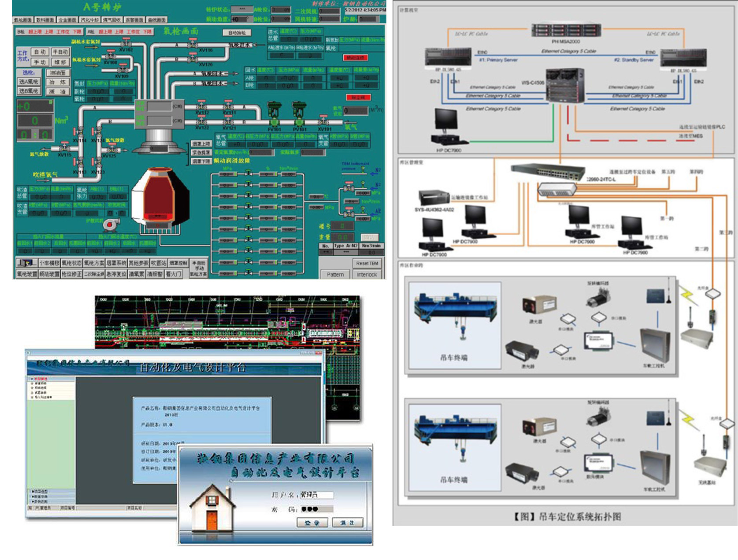The image size is (738, 560).
Task: Select the XV102 valve symbol
Action: pyautogui.click(x=126, y=44)
